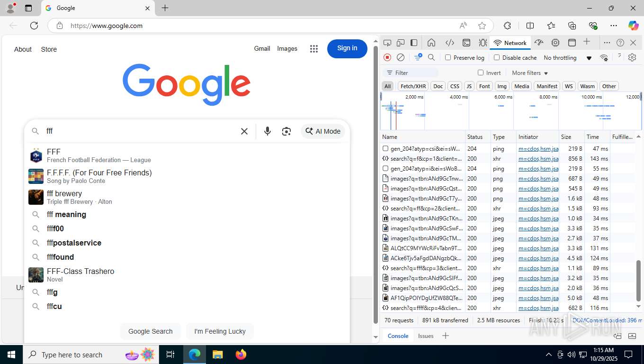Select the inspect element tool in DevTools
Image resolution: width=644 pixels, height=364 pixels.
(x=387, y=43)
